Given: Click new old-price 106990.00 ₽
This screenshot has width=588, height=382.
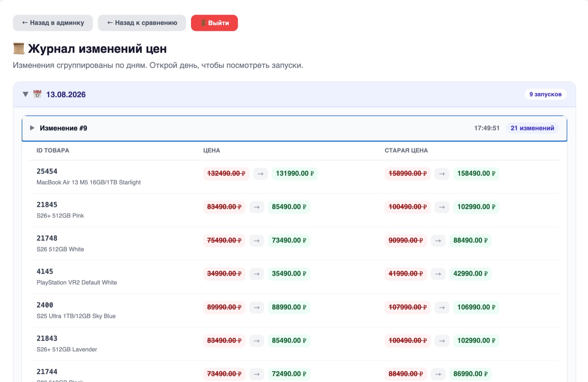Looking at the screenshot, I should pos(476,307).
